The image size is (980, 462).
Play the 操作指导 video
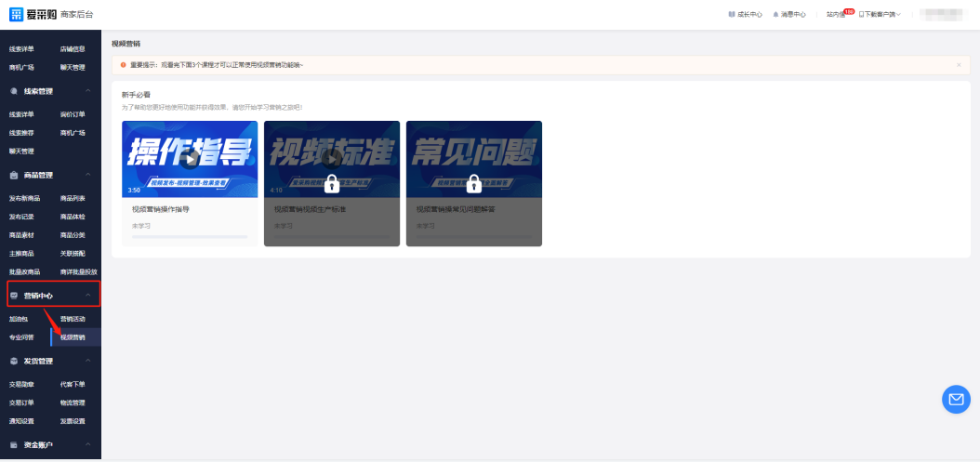coord(190,158)
